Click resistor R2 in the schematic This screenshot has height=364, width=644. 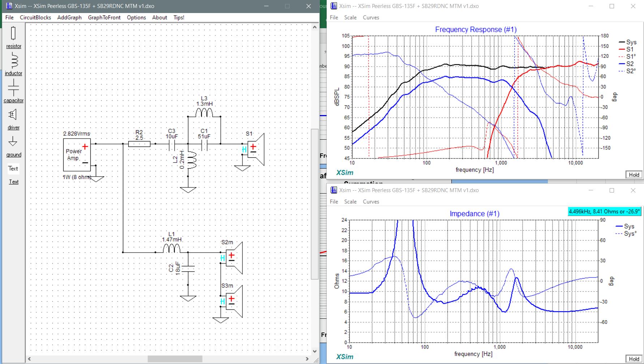(139, 144)
